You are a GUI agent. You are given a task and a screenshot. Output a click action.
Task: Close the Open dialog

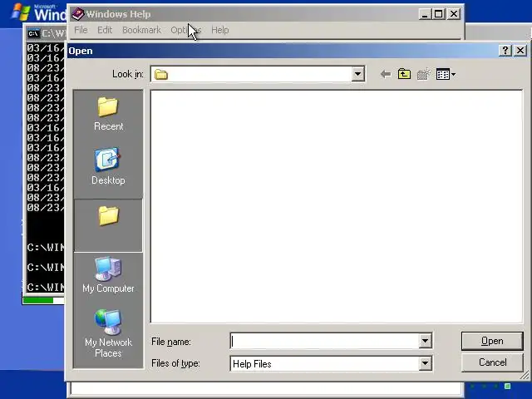tap(520, 51)
